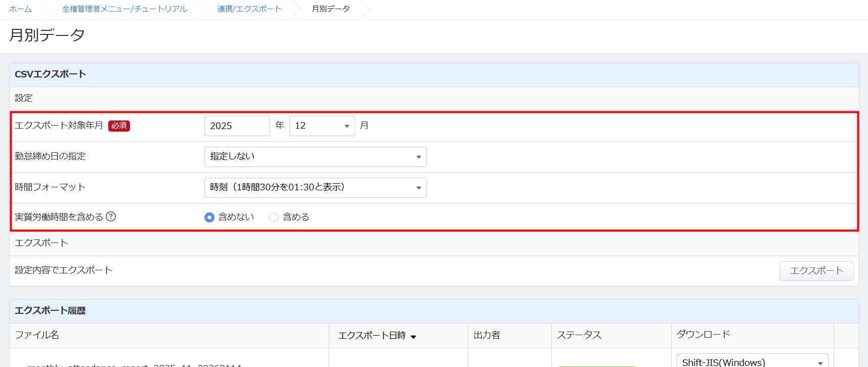This screenshot has height=367, width=868.
Task: Open 全権管理者メニュー/チュートリアル breadcrumb link
Action: click(x=124, y=9)
